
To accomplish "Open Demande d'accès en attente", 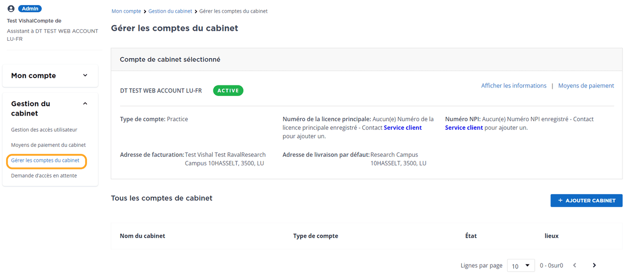I will (x=44, y=176).
